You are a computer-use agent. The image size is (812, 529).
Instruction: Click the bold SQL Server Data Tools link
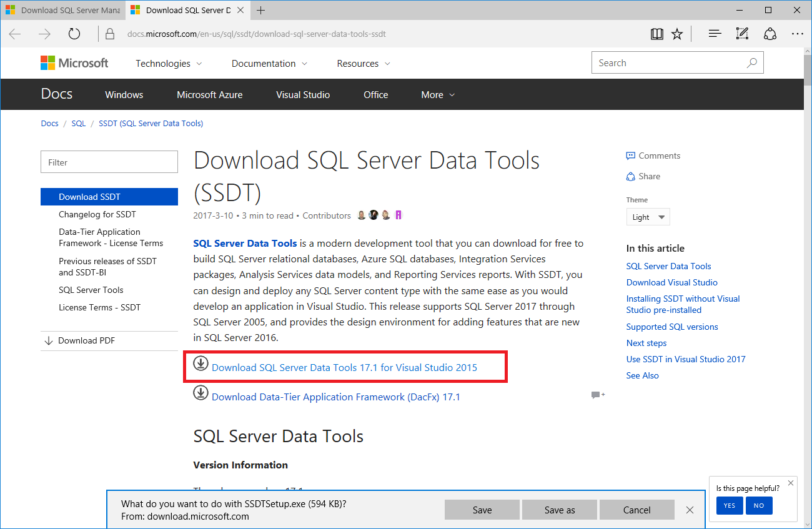[x=245, y=243]
